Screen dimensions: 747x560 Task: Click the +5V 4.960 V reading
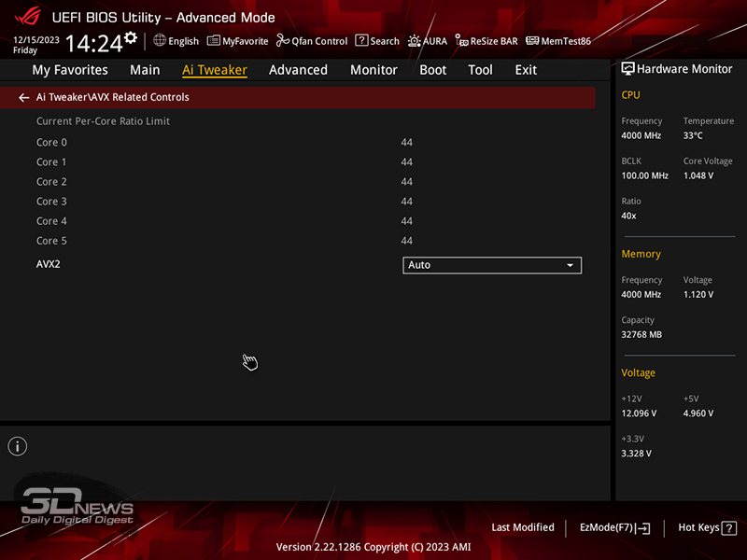click(698, 413)
